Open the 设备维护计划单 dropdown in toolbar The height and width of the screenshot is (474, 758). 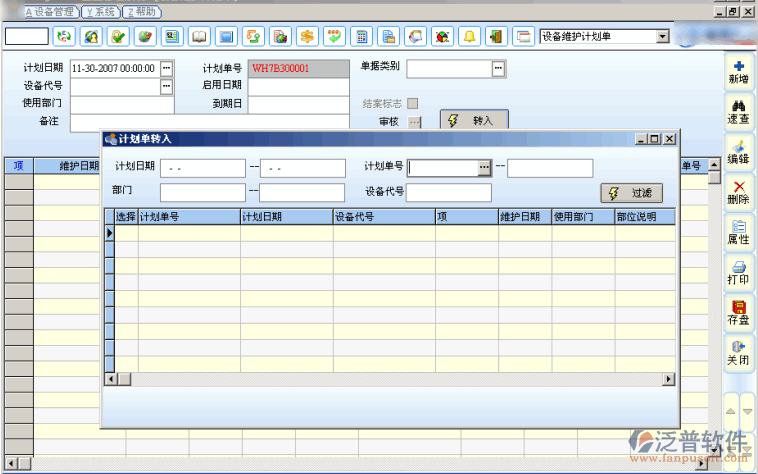click(662, 36)
